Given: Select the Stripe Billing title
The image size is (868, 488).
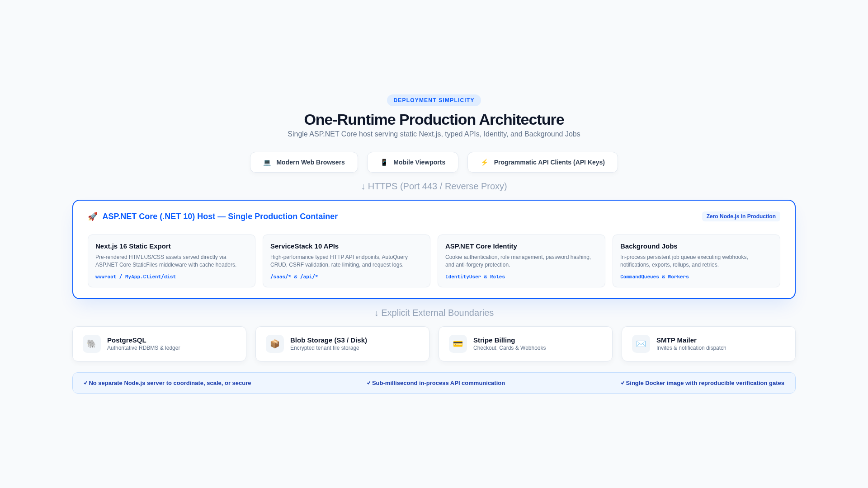Looking at the screenshot, I should pyautogui.click(x=494, y=340).
